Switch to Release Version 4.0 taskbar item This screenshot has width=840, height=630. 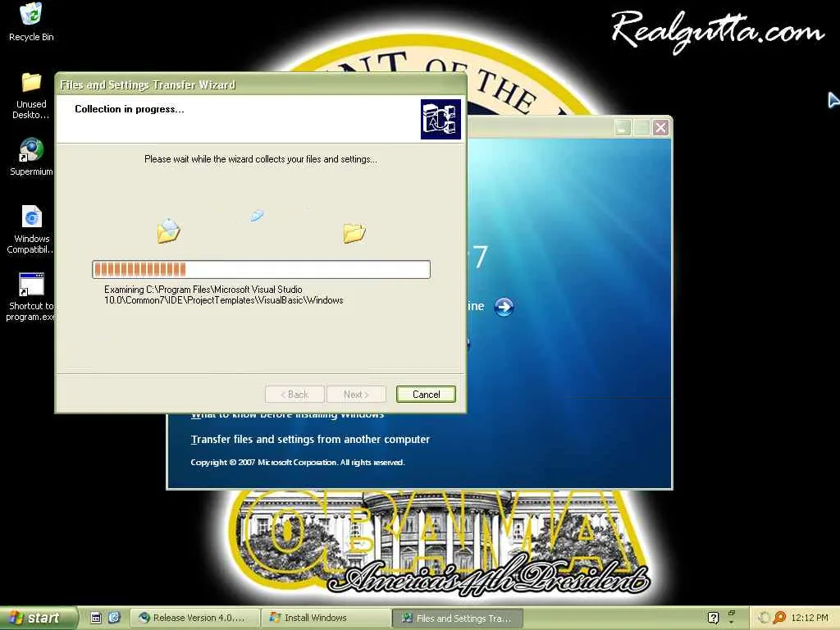(x=195, y=618)
